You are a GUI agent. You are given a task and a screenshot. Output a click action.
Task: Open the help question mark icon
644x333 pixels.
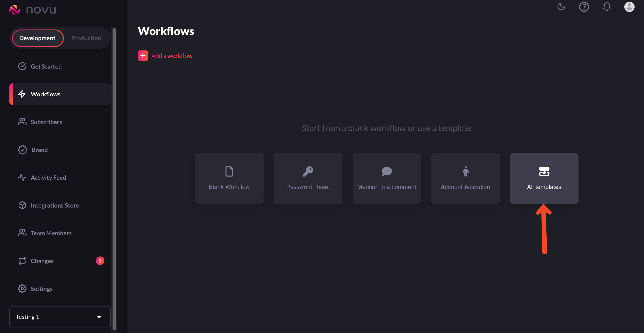(584, 7)
